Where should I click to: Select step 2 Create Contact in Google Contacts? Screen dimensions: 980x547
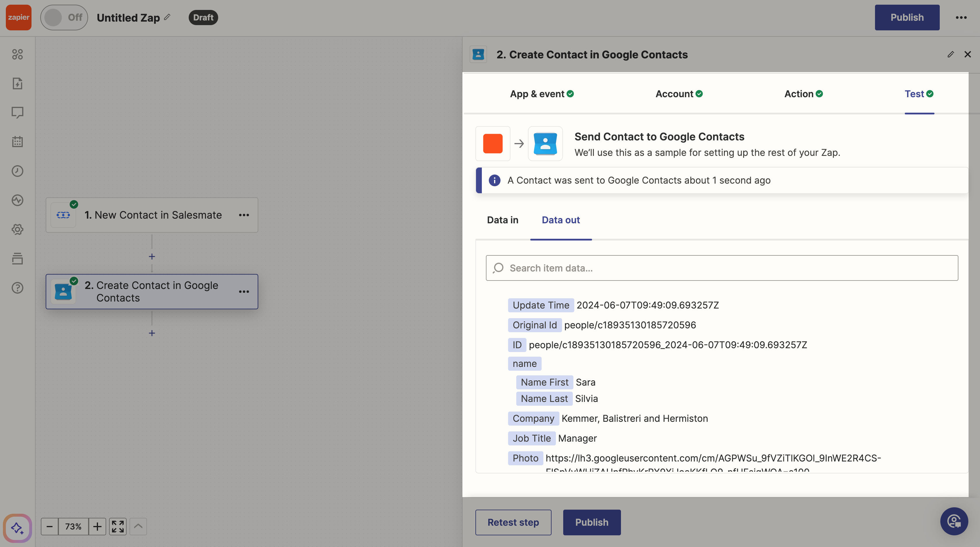point(152,292)
